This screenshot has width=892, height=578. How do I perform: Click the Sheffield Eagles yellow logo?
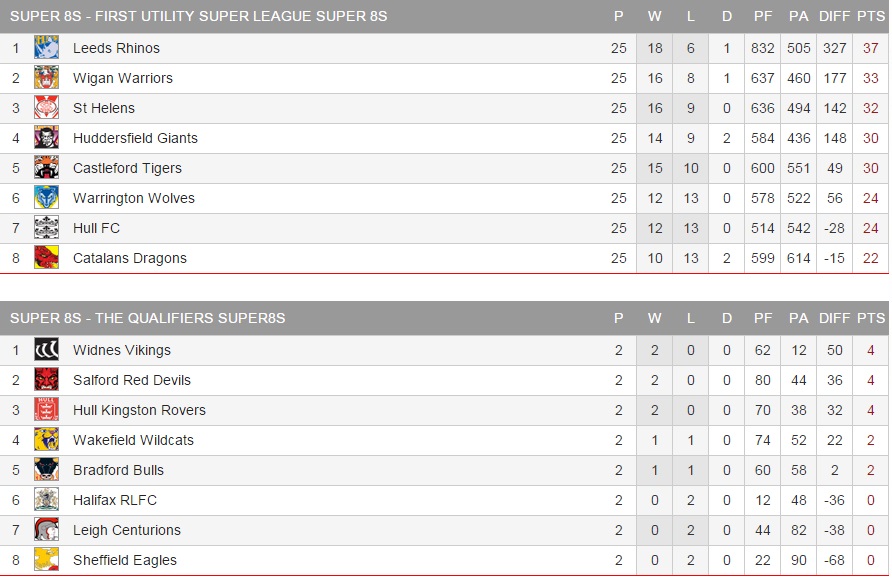tap(46, 560)
